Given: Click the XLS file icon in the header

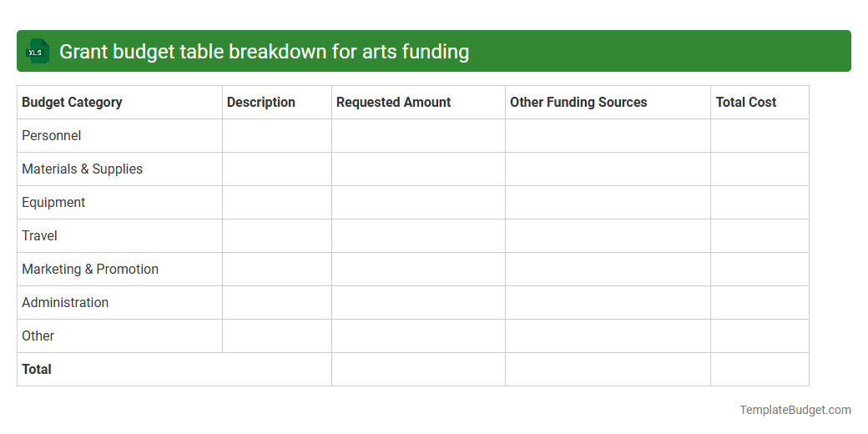Looking at the screenshot, I should tap(37, 51).
